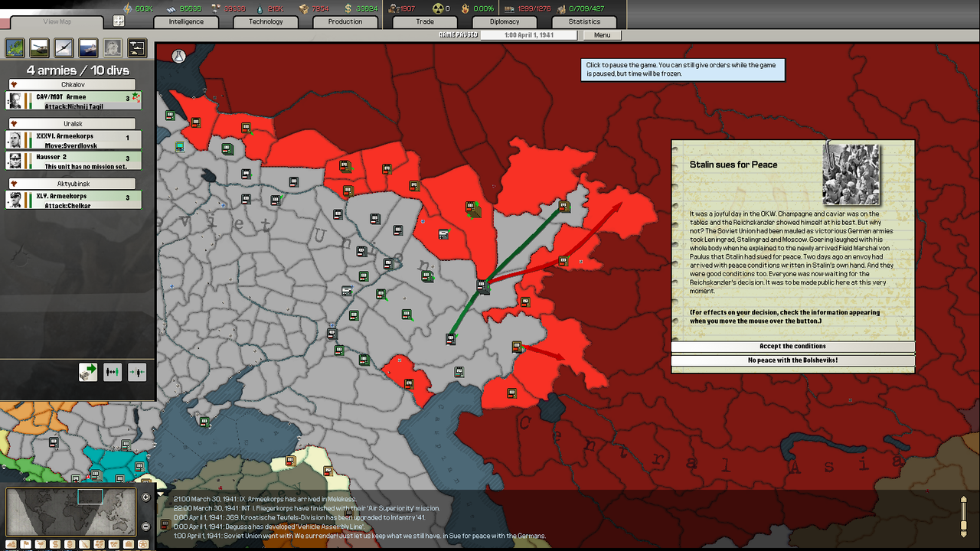
Task: Open the Menu button
Action: pos(603,35)
